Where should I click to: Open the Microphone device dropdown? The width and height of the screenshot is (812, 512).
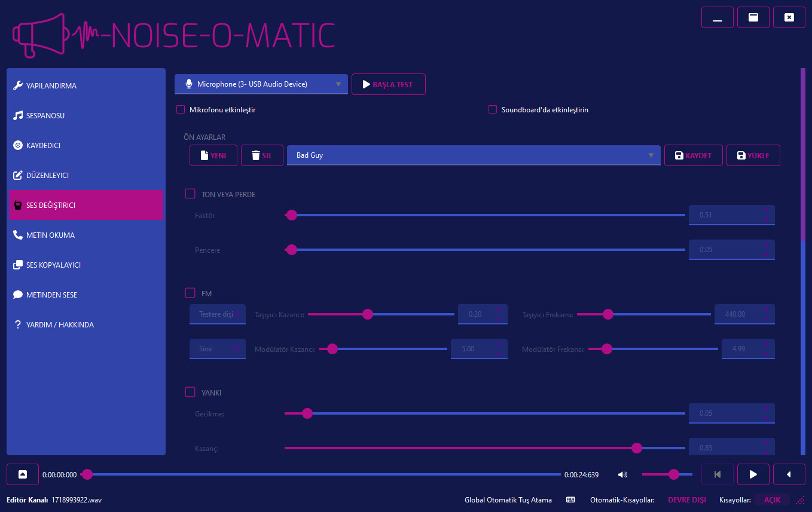click(261, 84)
